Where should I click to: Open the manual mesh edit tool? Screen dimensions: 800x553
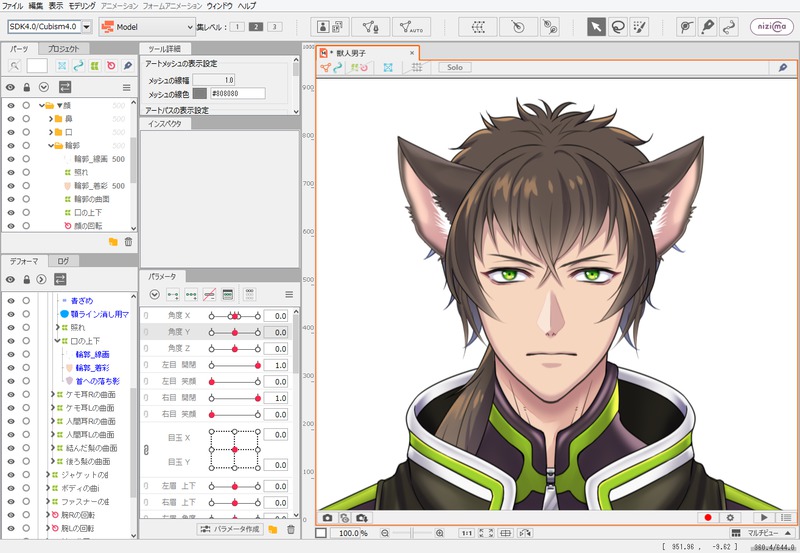(370, 27)
